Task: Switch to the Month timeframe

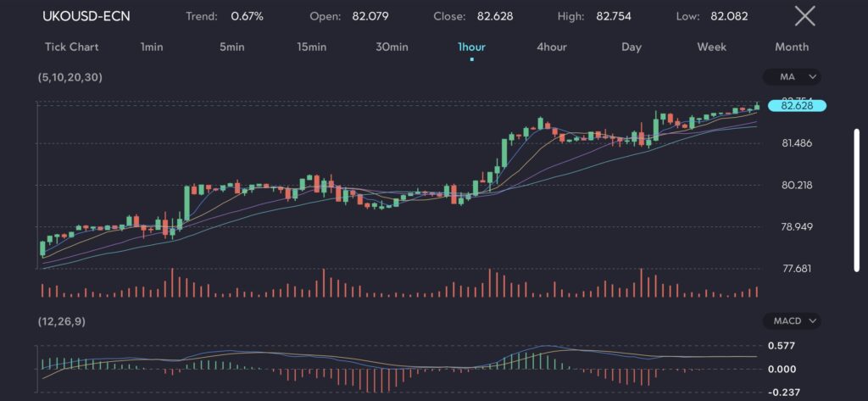Action: click(791, 47)
